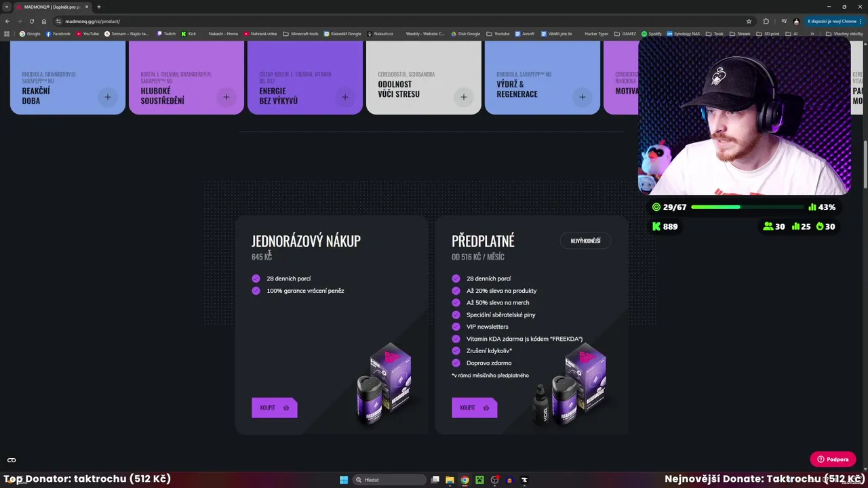Screen dimensions: 868x488
Task: Expand the Reakční doba card plus icon
Action: pyautogui.click(x=108, y=97)
